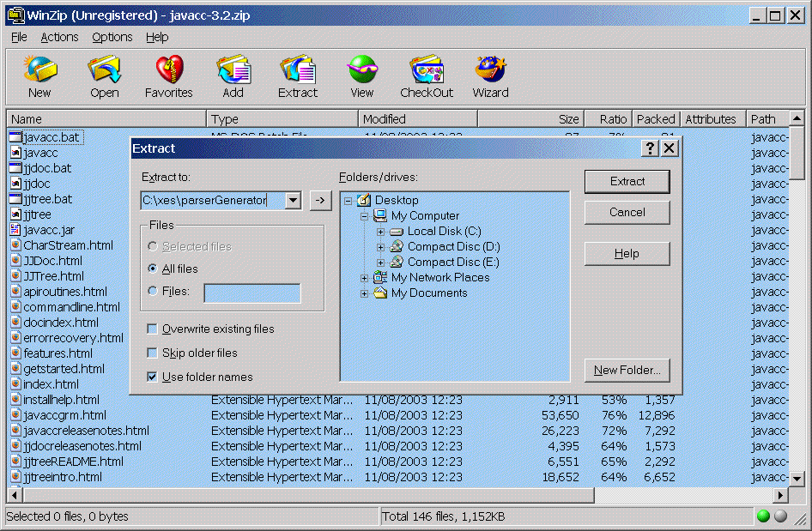Image resolution: width=812 pixels, height=531 pixels.
Task: Launch the Wizard toolbar icon
Action: [x=490, y=70]
